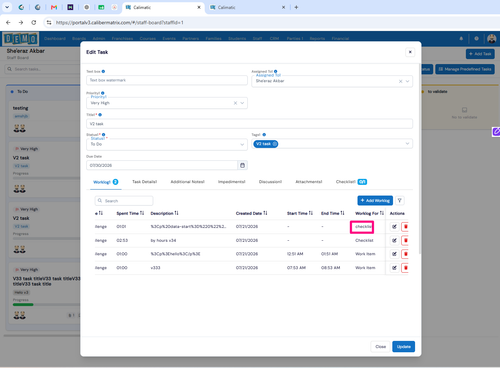This screenshot has width=500, height=368.
Task: Reload the browser page
Action: [x=34, y=22]
